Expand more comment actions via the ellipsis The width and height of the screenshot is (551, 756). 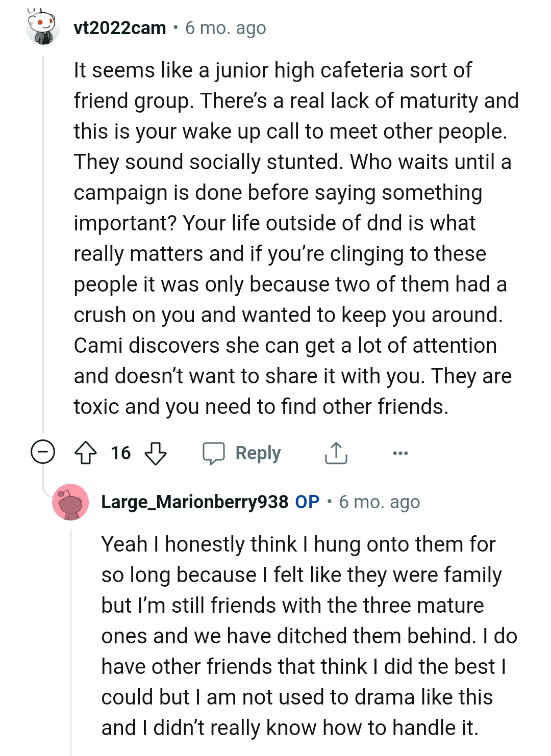400,453
